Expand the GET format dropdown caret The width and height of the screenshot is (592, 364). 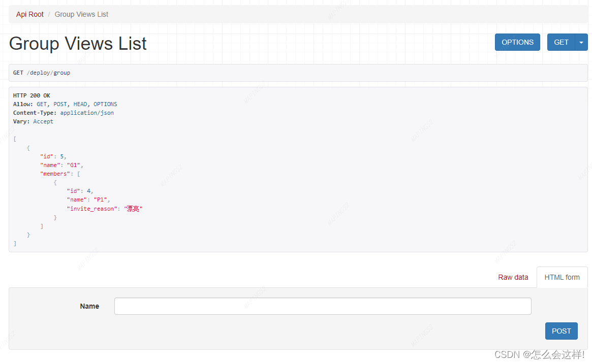coord(581,42)
